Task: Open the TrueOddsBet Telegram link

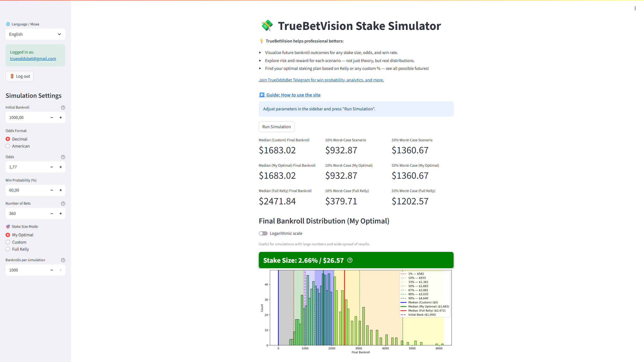Action: click(321, 80)
